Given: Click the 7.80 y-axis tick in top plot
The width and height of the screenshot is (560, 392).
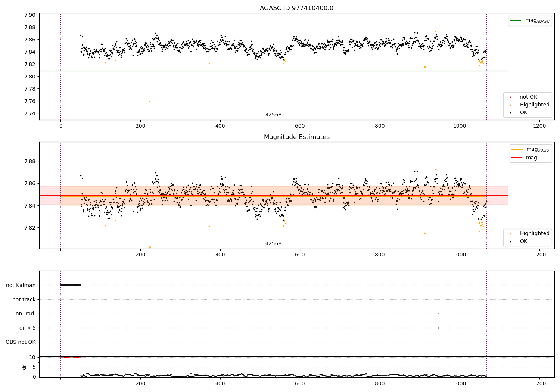Looking at the screenshot, I should (30, 77).
